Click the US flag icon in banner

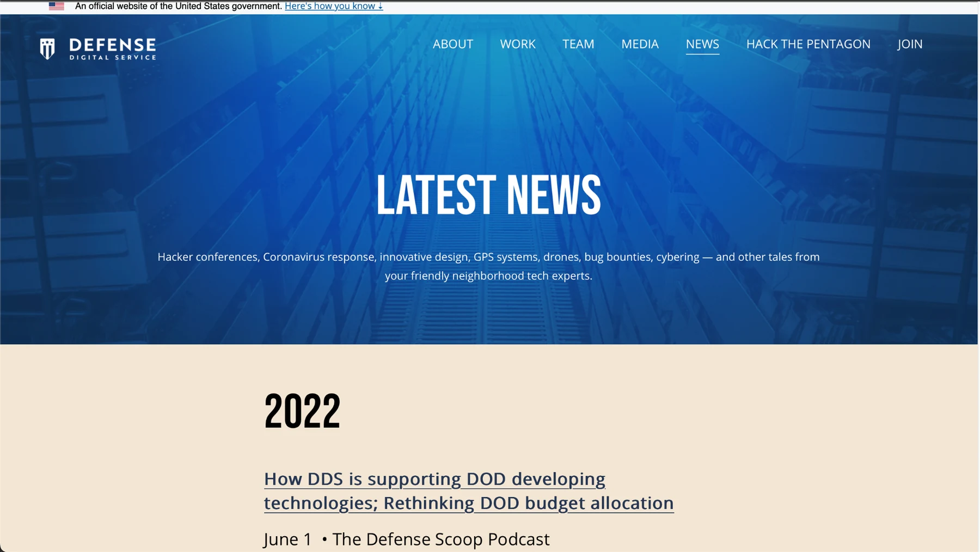tap(57, 6)
